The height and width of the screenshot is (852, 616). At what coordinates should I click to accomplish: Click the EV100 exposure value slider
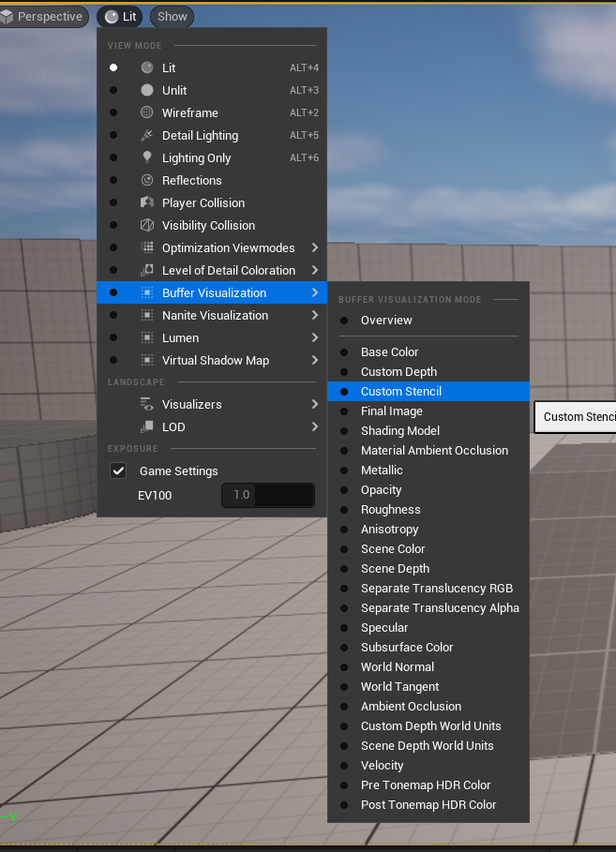pyautogui.click(x=268, y=495)
